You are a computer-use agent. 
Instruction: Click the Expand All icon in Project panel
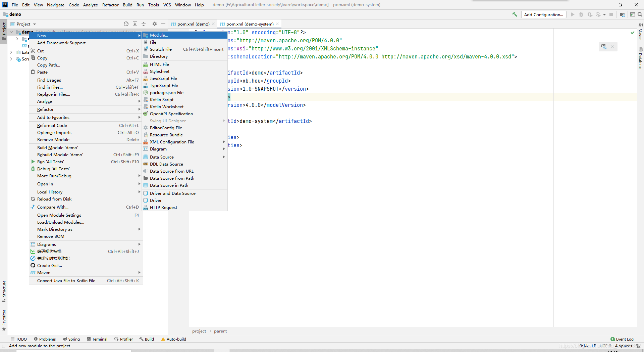[135, 24]
